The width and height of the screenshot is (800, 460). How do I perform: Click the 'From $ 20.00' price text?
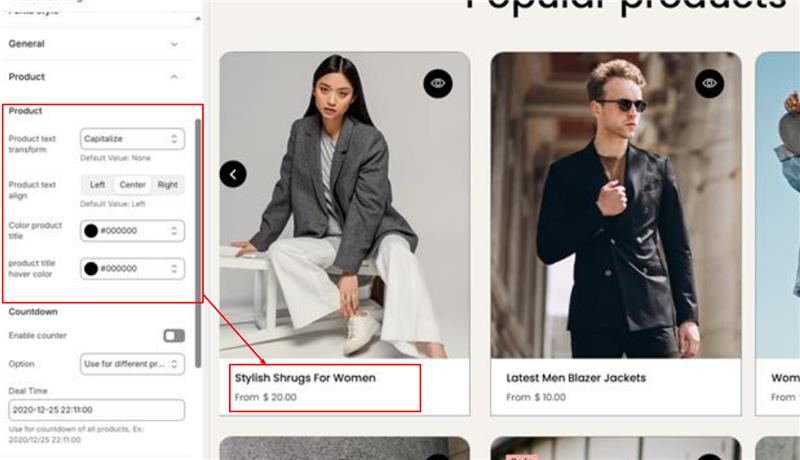(265, 397)
